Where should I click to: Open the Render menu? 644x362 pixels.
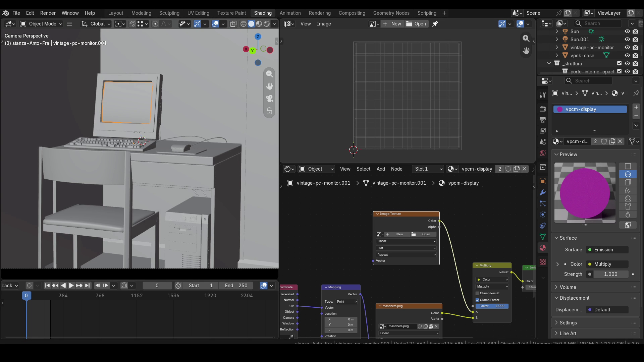tap(48, 13)
